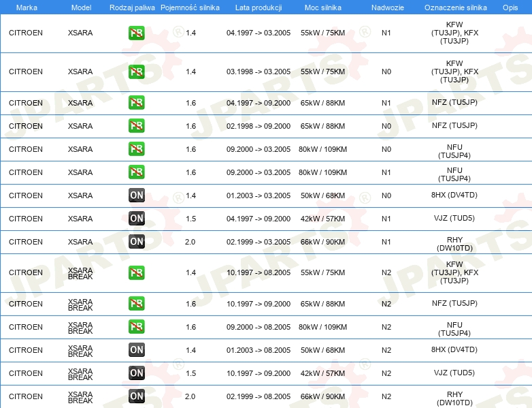Click ON diesel icon of XSARA BREAK 42kW / 57KM row
Screen dimensions: 532x408
tap(136, 373)
